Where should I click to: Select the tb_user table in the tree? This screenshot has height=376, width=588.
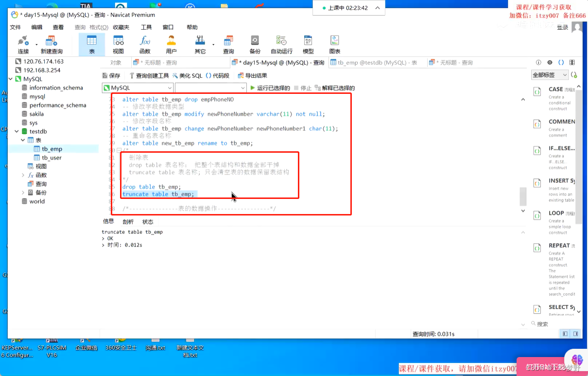point(52,158)
